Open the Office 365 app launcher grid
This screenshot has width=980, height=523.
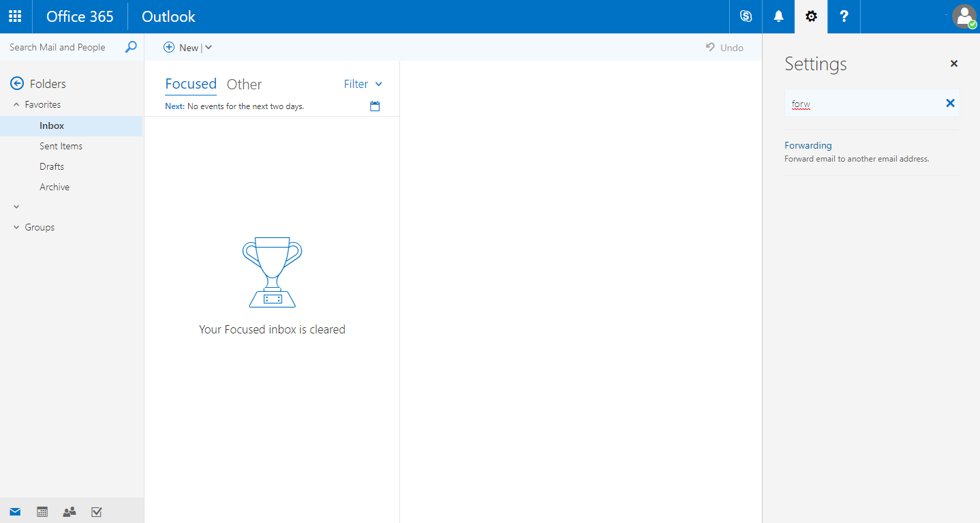click(15, 16)
